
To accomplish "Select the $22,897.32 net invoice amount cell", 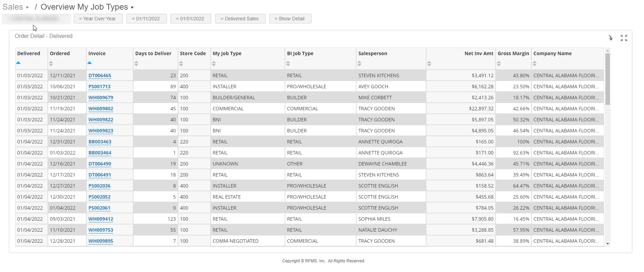I will pos(461,109).
